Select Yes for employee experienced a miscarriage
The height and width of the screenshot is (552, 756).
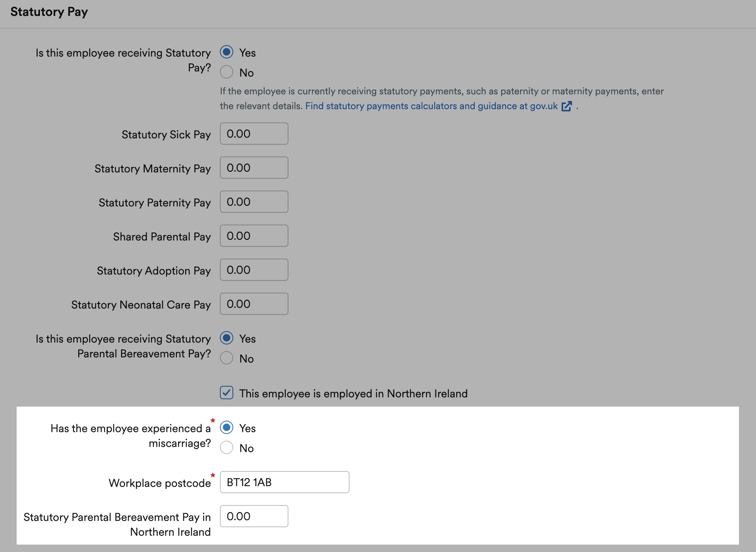(227, 428)
